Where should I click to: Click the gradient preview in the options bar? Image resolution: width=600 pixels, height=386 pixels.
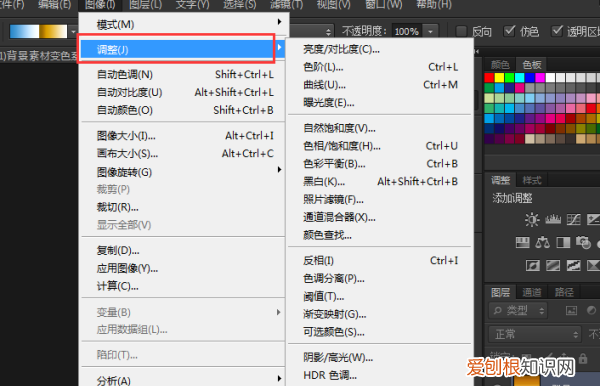38,31
